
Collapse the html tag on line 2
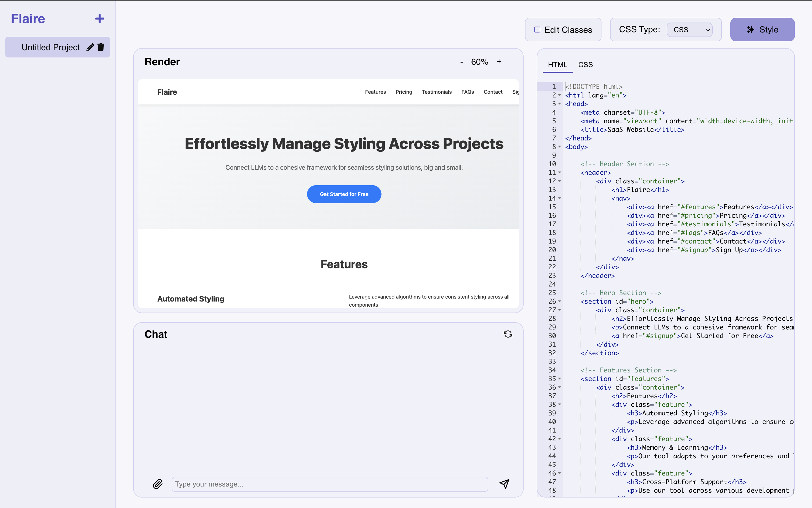coord(560,95)
